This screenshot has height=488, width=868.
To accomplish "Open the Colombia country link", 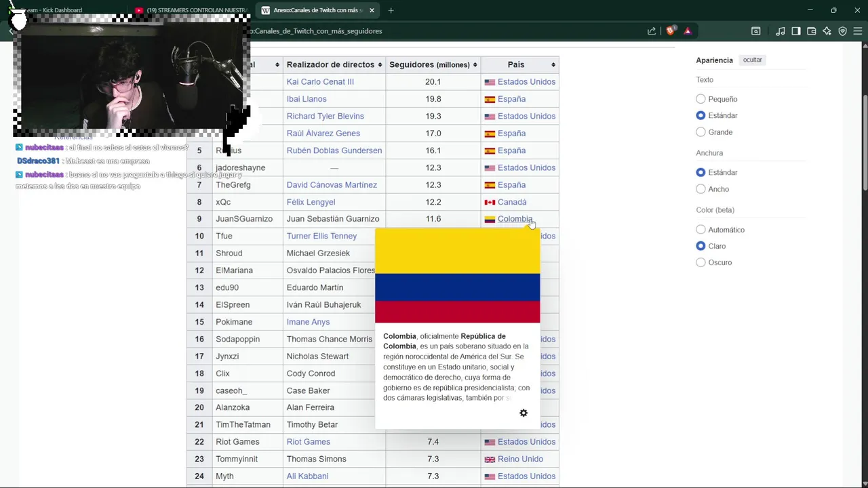I will pos(515,219).
